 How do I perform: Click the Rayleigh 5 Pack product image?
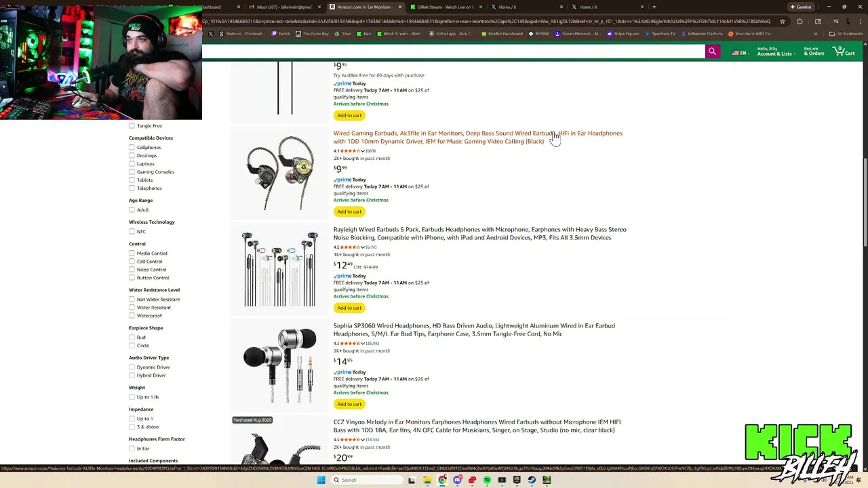(279, 269)
